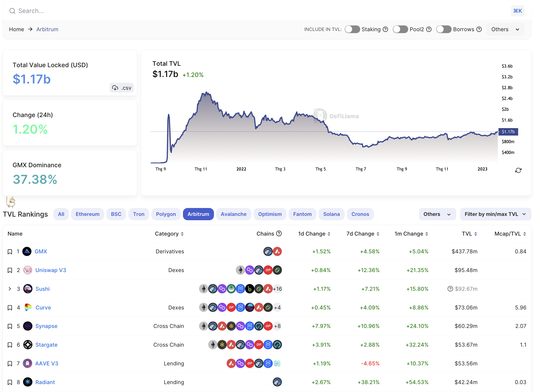Open the Radiant protocol link
This screenshot has width=534, height=392.
tap(45, 382)
